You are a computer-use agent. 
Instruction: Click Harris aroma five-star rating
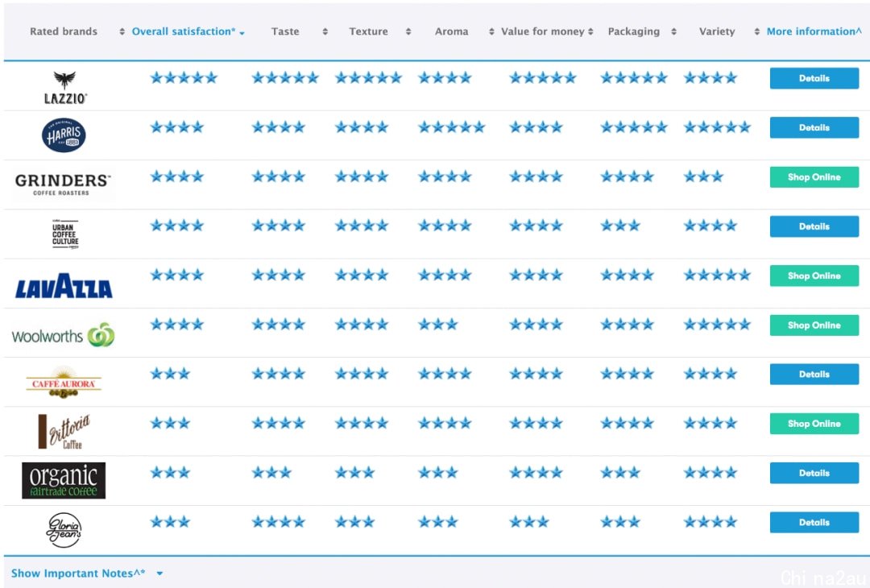pyautogui.click(x=452, y=127)
